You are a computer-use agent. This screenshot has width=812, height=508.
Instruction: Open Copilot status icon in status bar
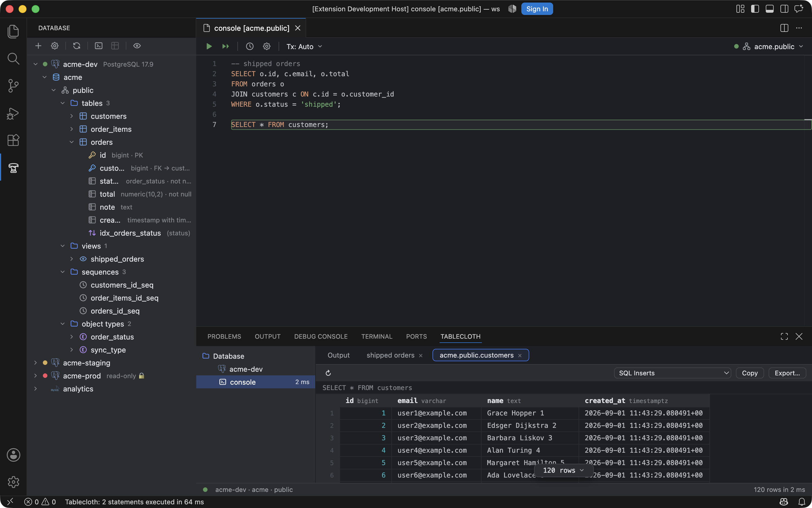click(x=784, y=502)
